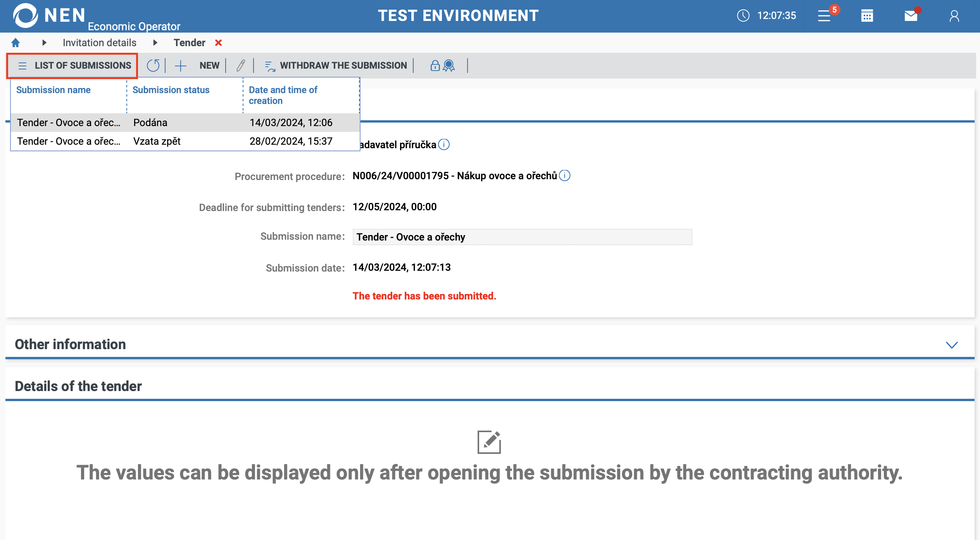Click the Submission name input field

[x=522, y=237]
